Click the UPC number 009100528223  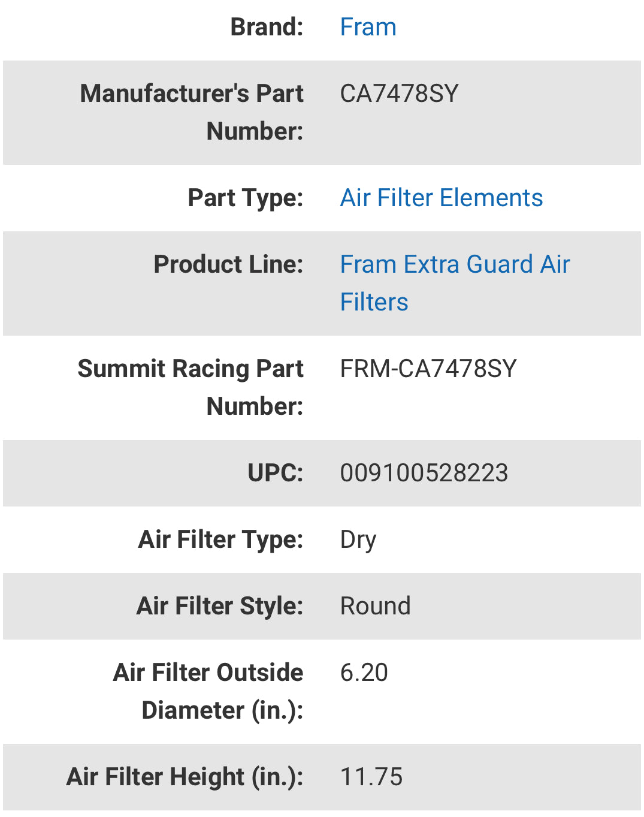[x=424, y=473]
